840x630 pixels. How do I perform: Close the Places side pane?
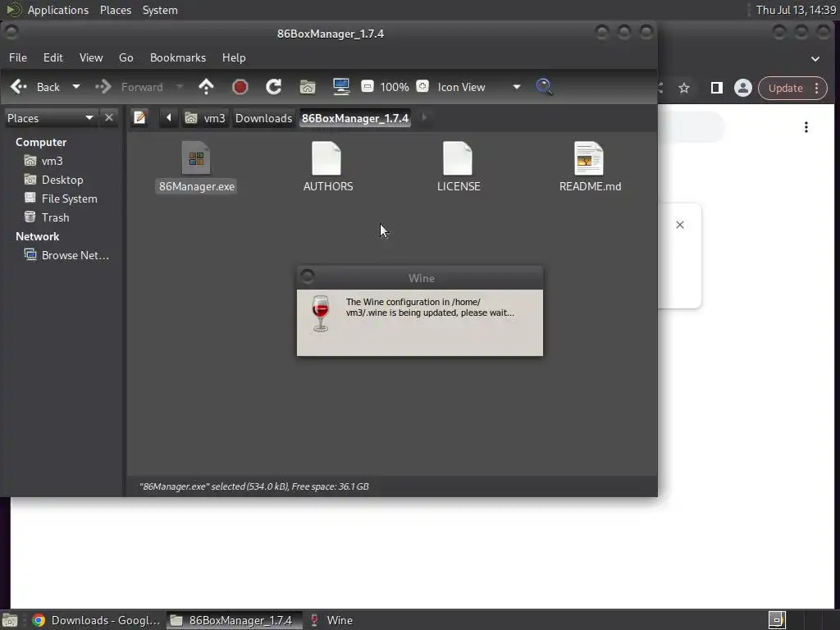click(109, 117)
